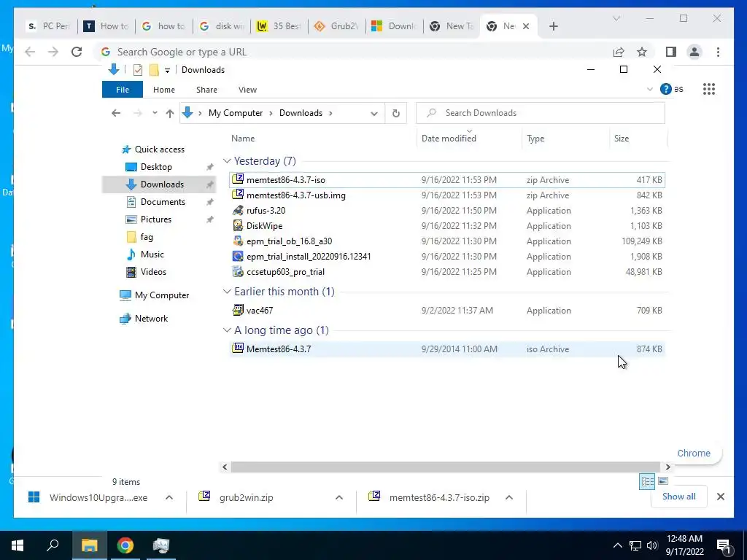This screenshot has width=747, height=560.
Task: Click the horizontal scrollbar track
Action: tap(446, 467)
